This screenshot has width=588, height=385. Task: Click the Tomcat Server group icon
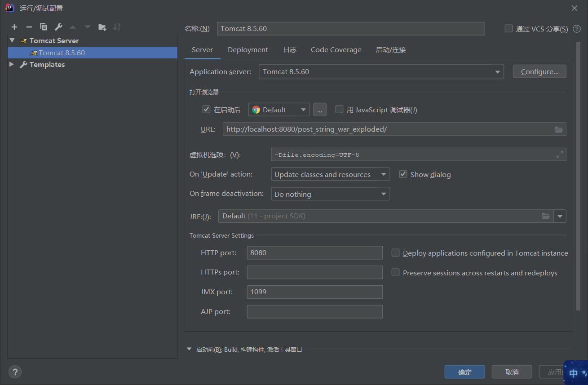[x=24, y=41]
